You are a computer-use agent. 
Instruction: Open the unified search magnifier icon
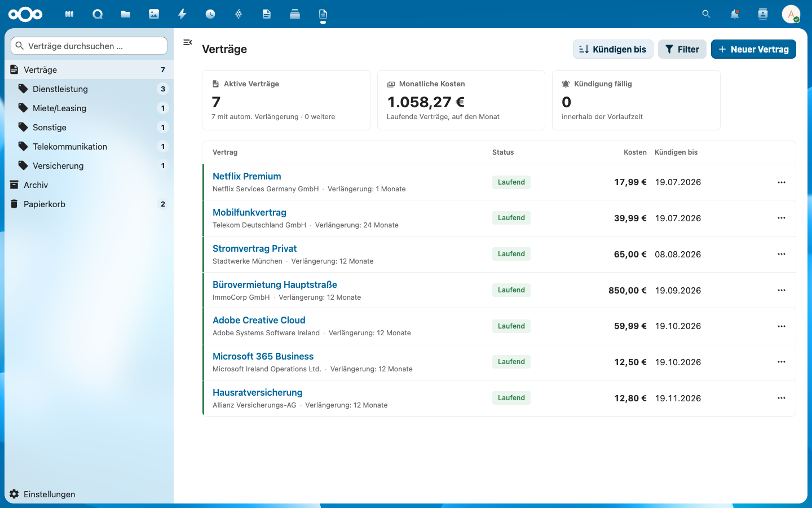tap(706, 14)
